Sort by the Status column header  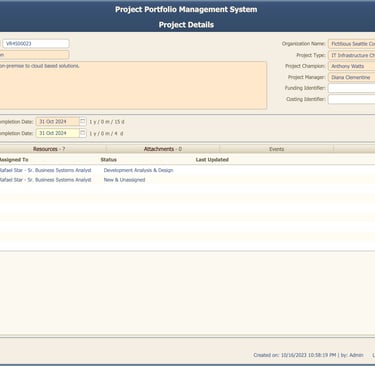(109, 160)
